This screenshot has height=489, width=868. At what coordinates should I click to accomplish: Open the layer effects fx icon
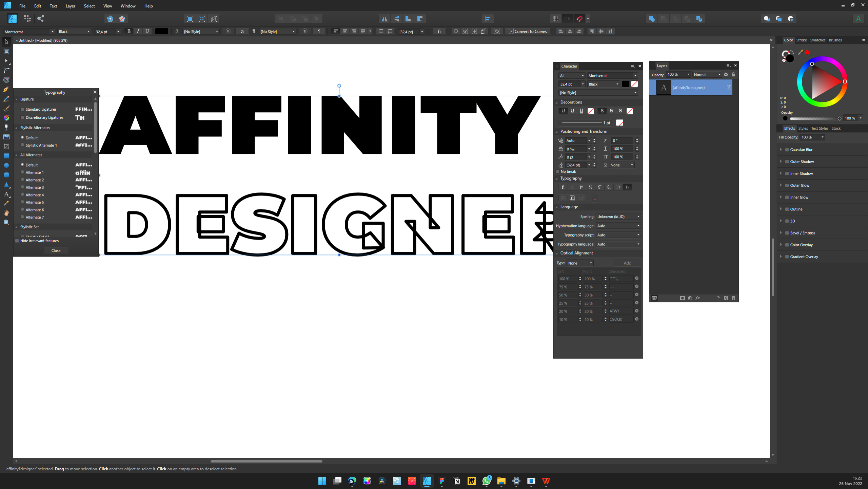pyautogui.click(x=697, y=298)
